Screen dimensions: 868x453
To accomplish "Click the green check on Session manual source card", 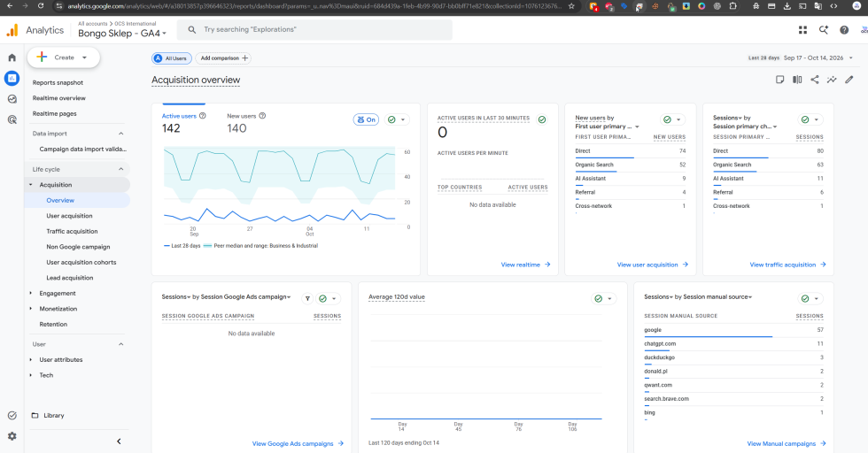I will [805, 299].
